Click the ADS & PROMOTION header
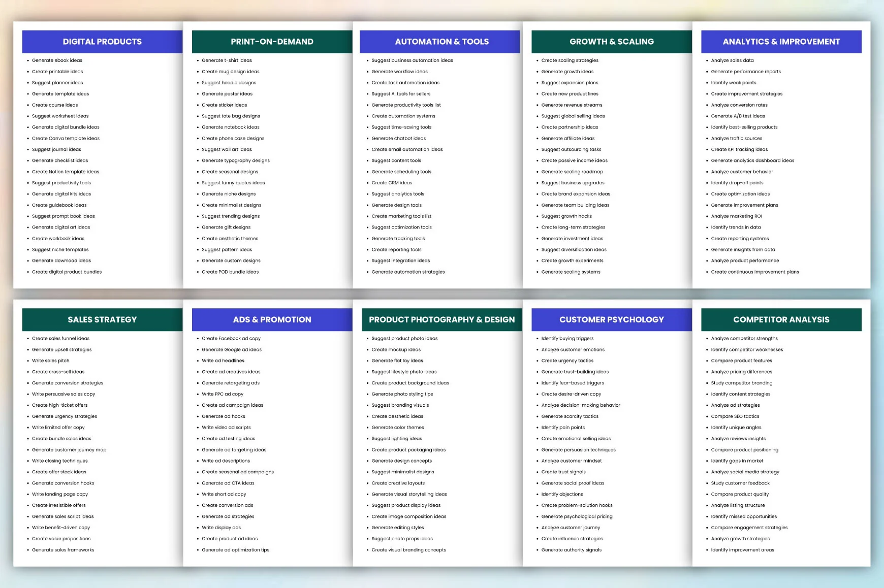Image resolution: width=884 pixels, height=588 pixels. click(272, 319)
